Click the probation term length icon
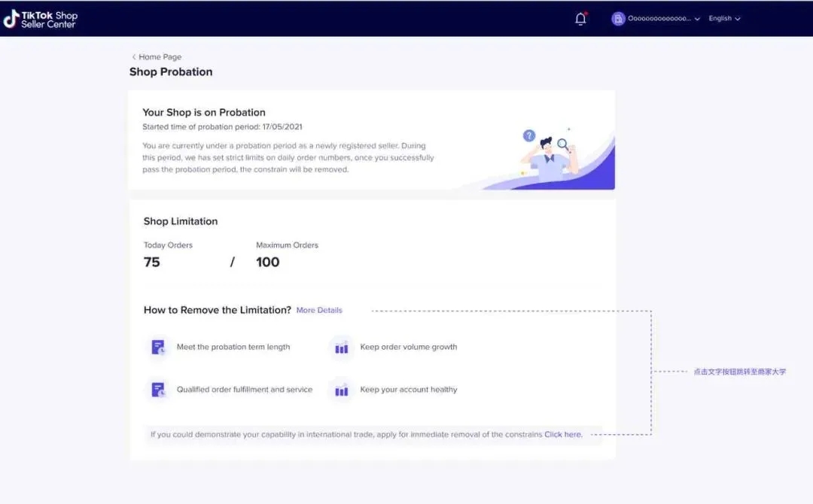The image size is (813, 504). pos(158,348)
